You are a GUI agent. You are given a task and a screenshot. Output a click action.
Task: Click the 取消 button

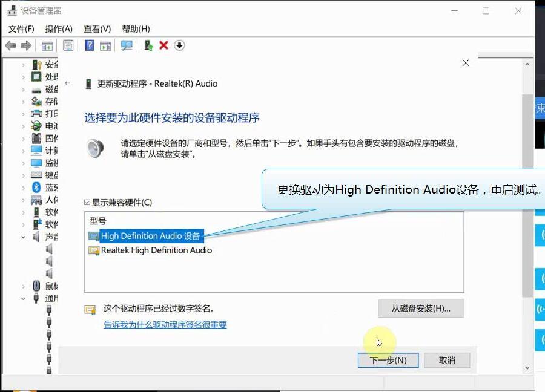point(447,361)
